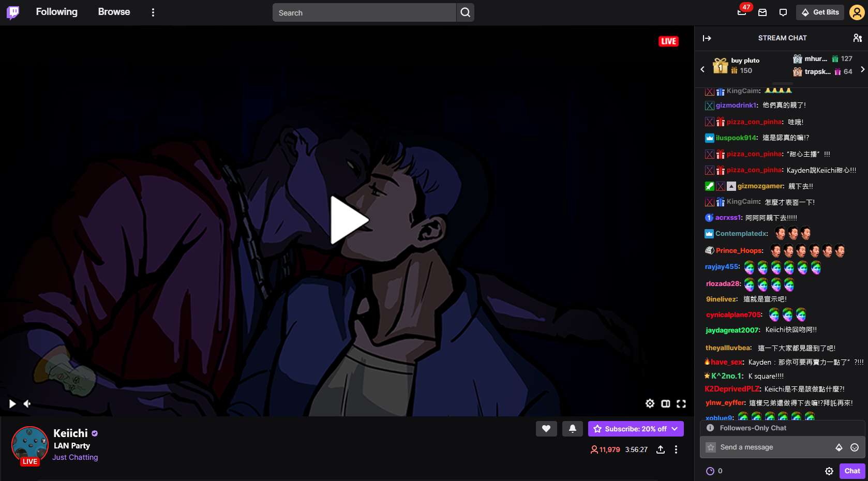Click the Followers-Only Chat info icon

[710, 428]
